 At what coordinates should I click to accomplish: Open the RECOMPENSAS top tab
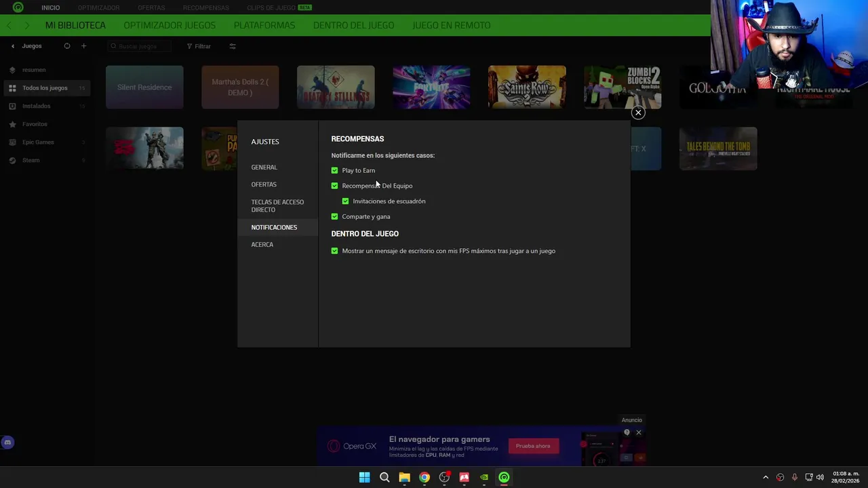click(205, 7)
